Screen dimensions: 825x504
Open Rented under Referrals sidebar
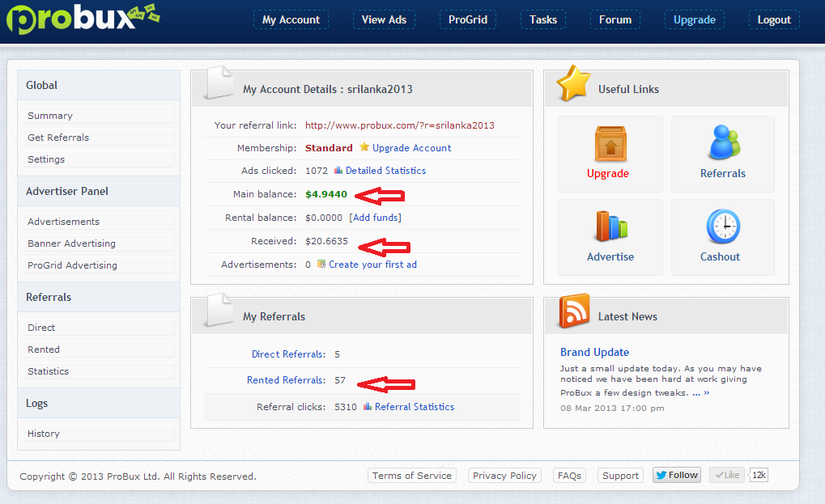click(x=99, y=349)
